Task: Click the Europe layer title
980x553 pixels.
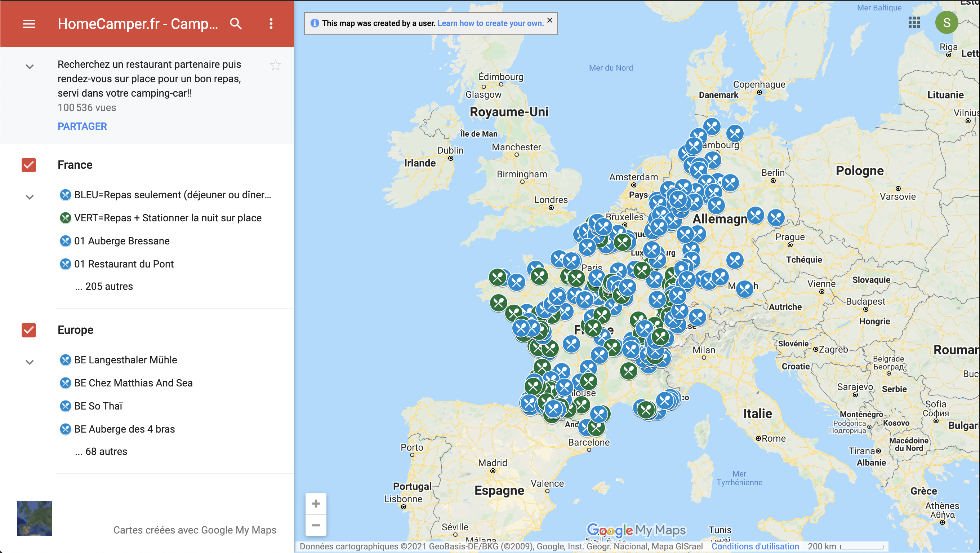Action: click(75, 330)
